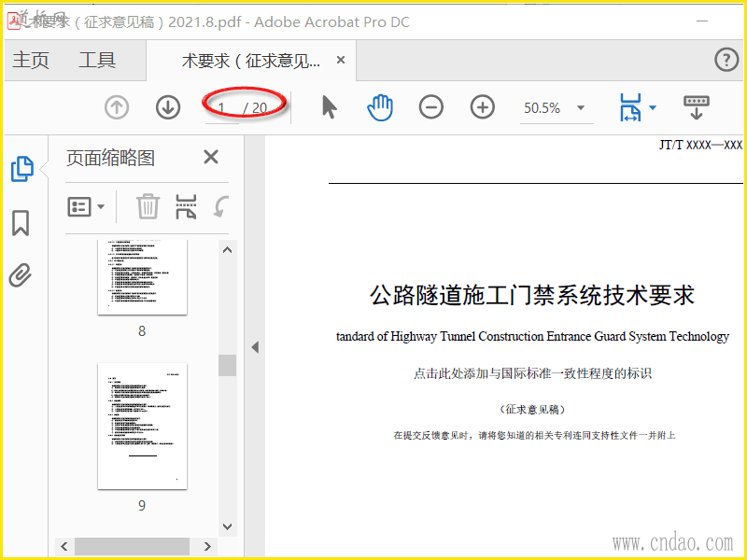Click the thumbnail panel scroll left arrow
The width and height of the screenshot is (747, 560).
pos(64,546)
